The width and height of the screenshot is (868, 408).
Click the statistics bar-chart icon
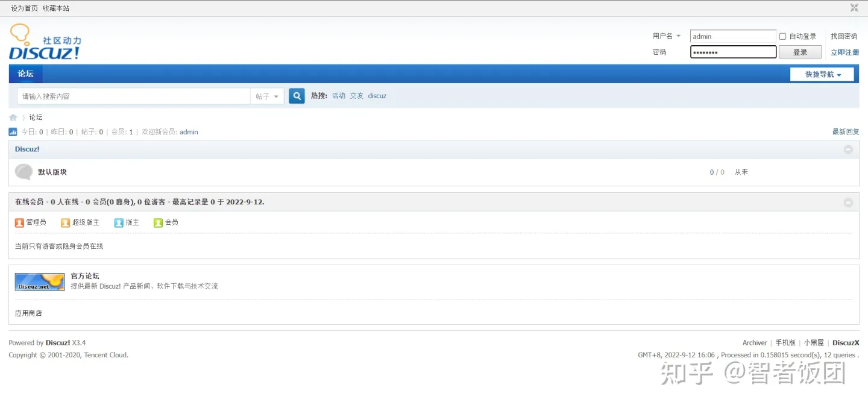tap(13, 132)
